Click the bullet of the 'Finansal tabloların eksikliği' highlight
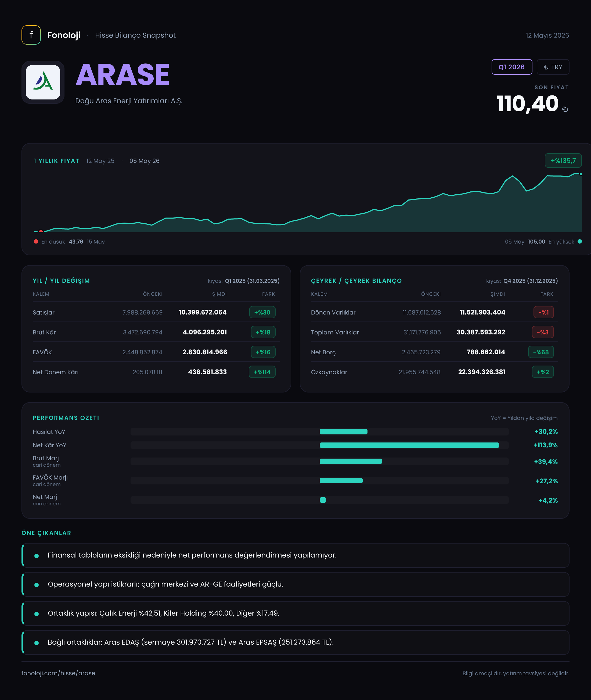 click(x=37, y=556)
